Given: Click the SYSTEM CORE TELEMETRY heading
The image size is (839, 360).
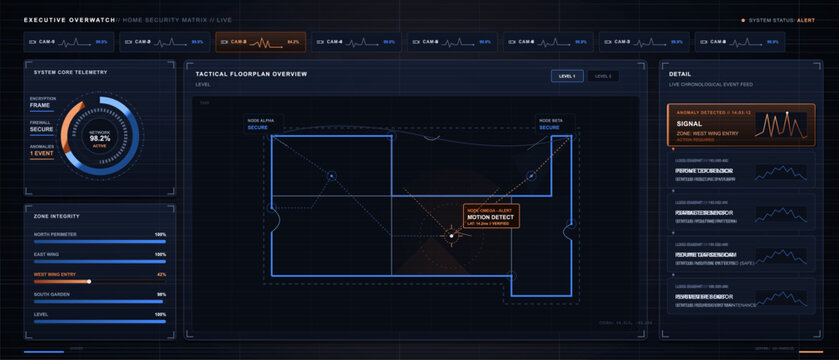Looking at the screenshot, I should (x=71, y=72).
